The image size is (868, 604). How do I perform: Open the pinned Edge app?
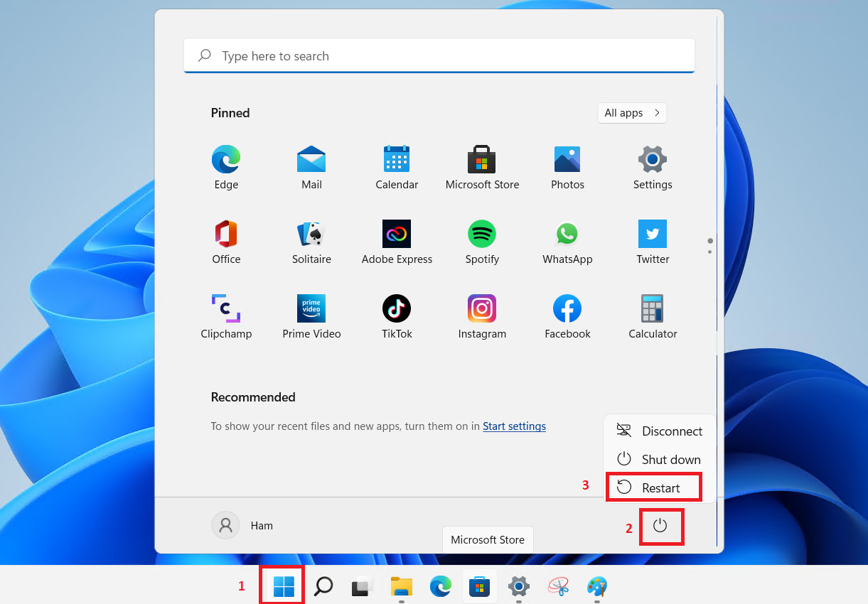pyautogui.click(x=226, y=168)
